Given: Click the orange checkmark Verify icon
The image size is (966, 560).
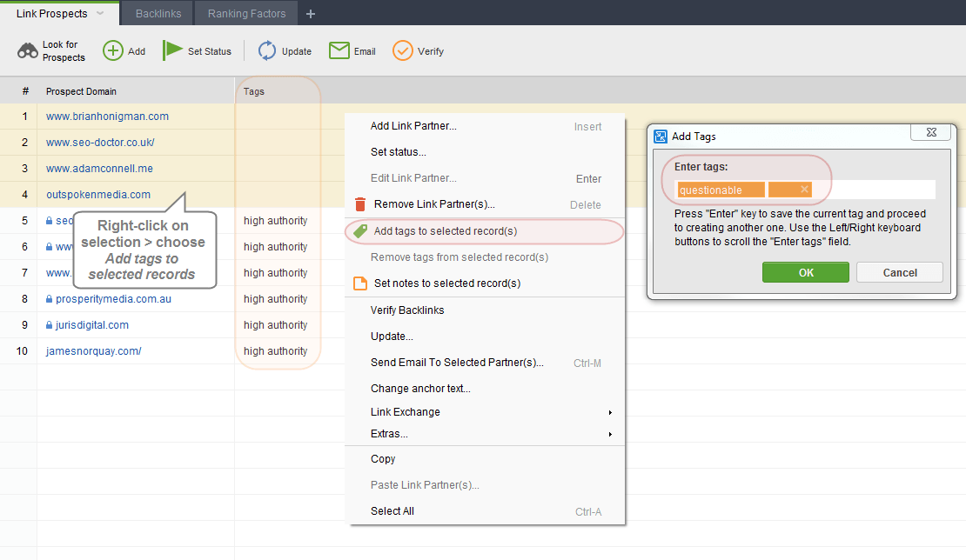Looking at the screenshot, I should coord(402,50).
